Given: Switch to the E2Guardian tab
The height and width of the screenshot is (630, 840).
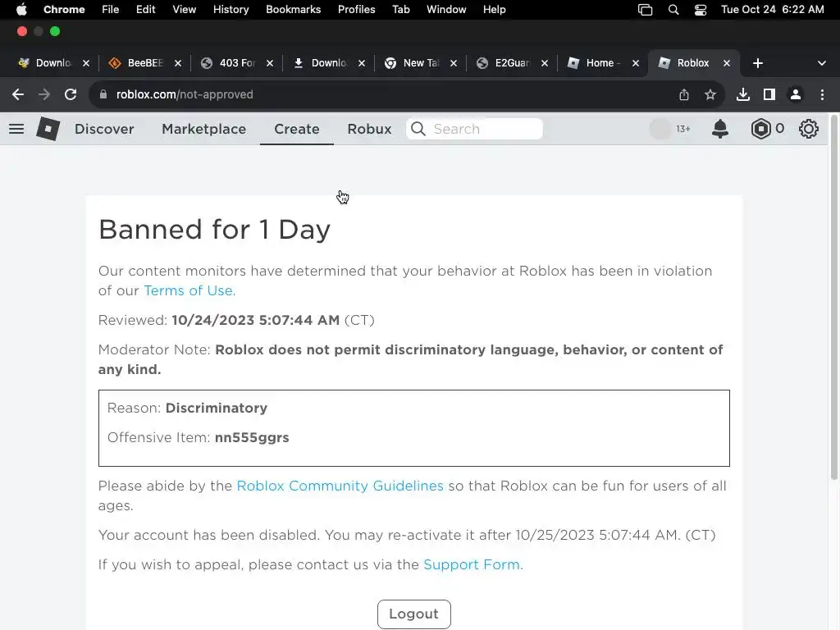Looking at the screenshot, I should [x=512, y=63].
